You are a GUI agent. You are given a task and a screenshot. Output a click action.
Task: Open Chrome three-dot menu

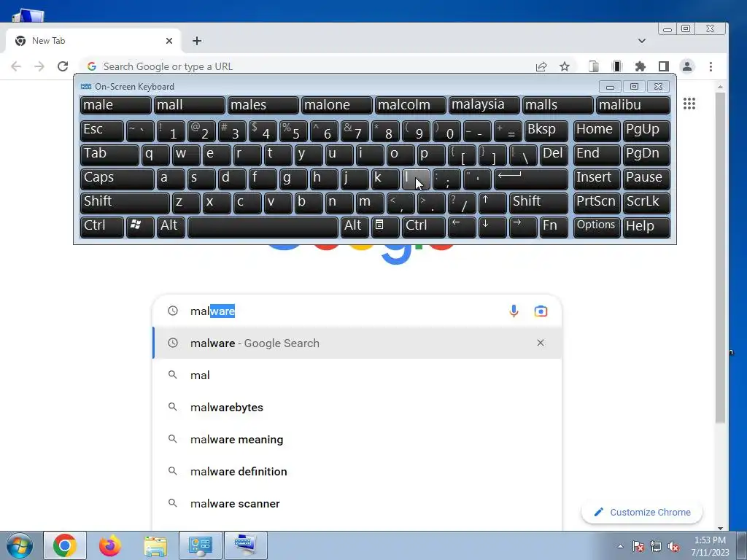pos(711,66)
